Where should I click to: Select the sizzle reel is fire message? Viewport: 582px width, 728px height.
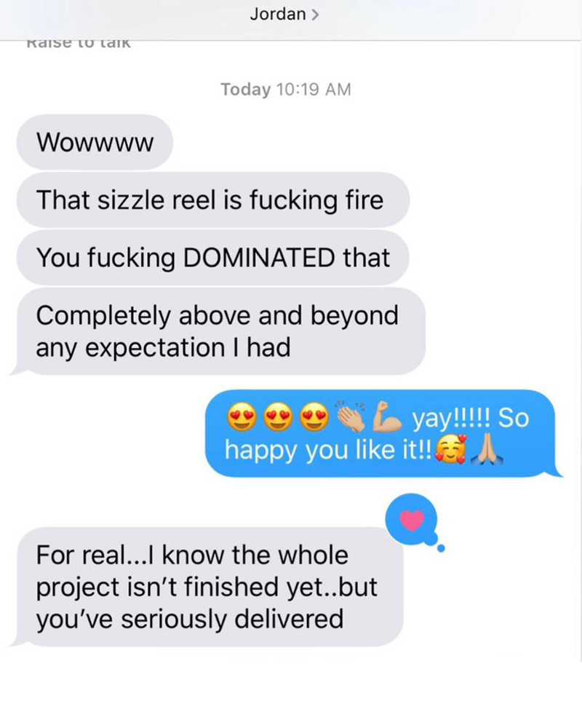pos(213,200)
